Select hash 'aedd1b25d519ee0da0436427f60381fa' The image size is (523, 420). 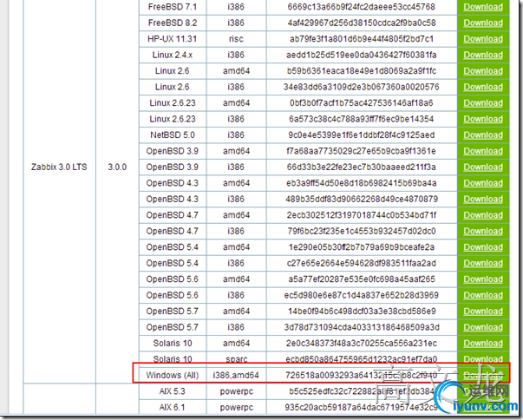[x=361, y=55]
